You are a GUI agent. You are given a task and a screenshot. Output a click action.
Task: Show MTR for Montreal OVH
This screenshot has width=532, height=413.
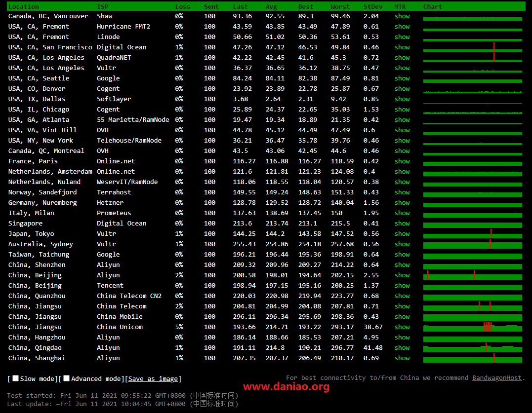(x=402, y=151)
